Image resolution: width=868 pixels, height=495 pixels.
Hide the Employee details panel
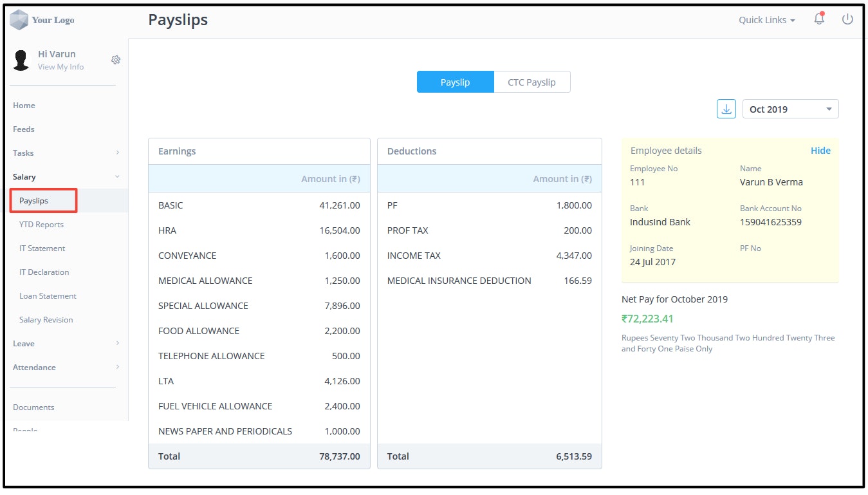point(820,151)
